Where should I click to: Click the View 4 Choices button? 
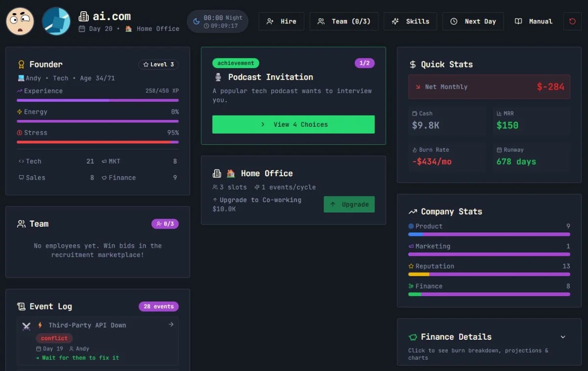tap(293, 124)
